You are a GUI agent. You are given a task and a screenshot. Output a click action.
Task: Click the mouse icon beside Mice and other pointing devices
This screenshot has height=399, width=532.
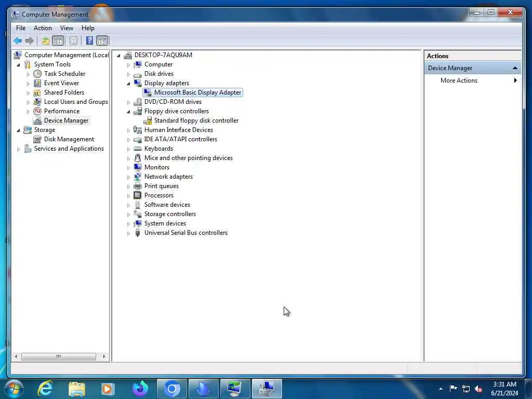137,158
